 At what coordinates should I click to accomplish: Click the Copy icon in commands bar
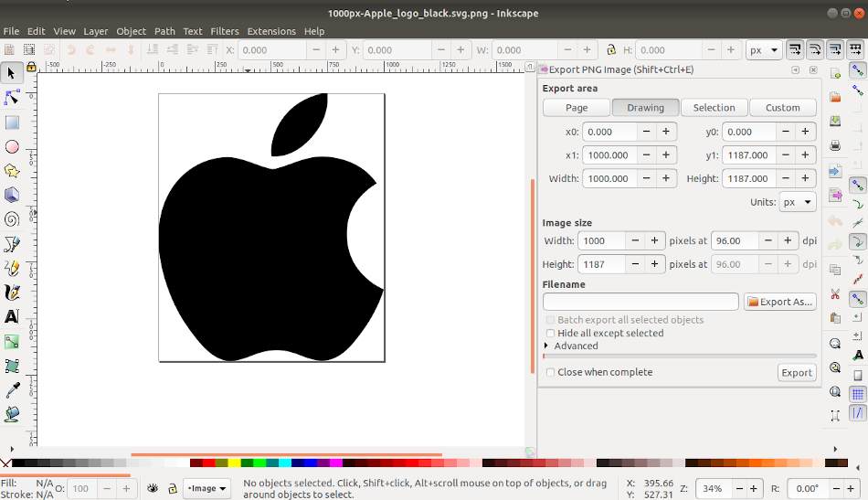(835, 270)
